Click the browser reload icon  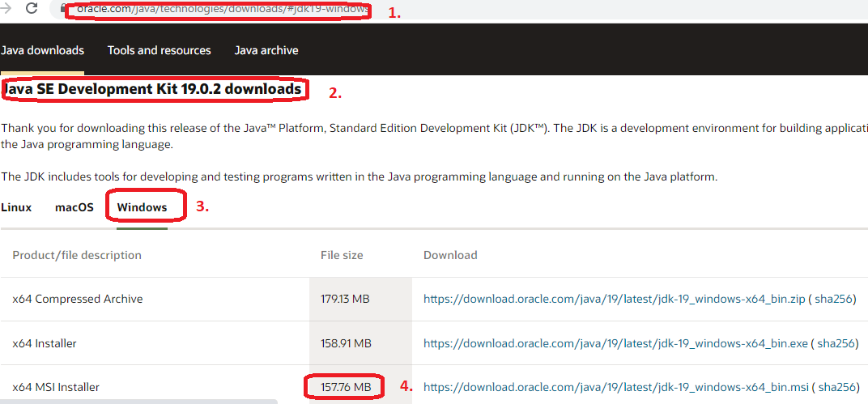(32, 8)
